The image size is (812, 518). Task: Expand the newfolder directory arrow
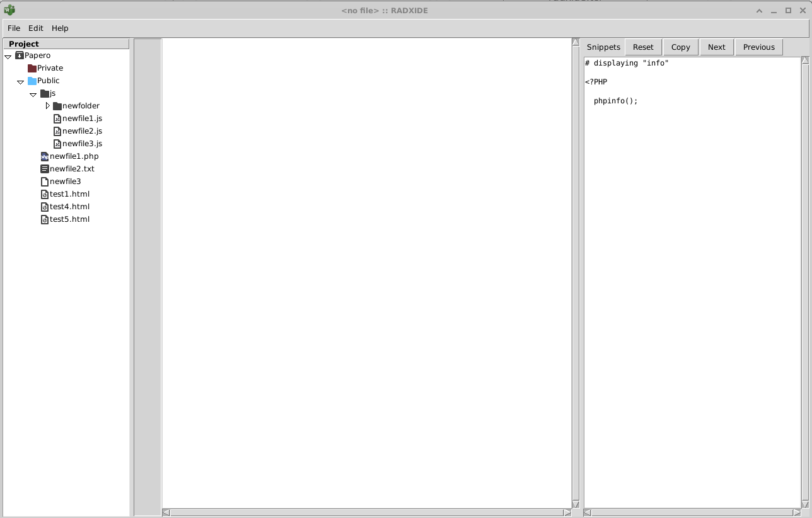click(x=47, y=106)
